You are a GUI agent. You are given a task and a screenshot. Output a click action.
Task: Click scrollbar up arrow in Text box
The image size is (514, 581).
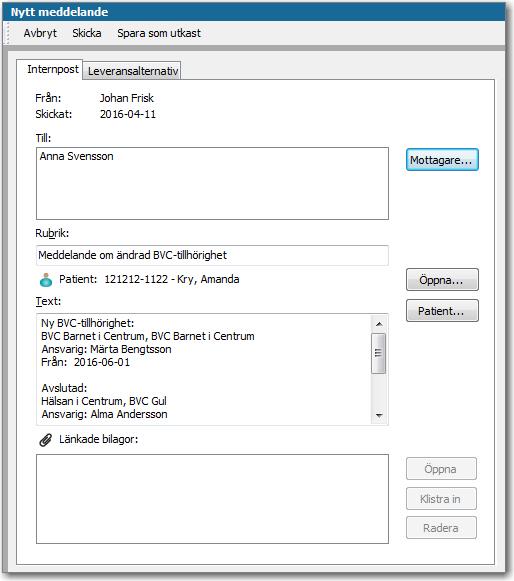379,324
